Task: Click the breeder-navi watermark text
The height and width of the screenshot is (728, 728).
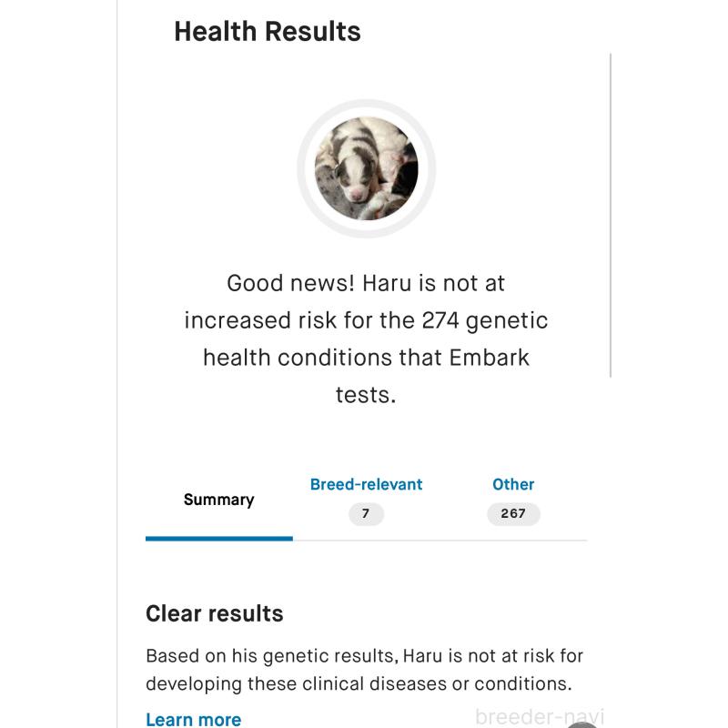Action: (539, 717)
